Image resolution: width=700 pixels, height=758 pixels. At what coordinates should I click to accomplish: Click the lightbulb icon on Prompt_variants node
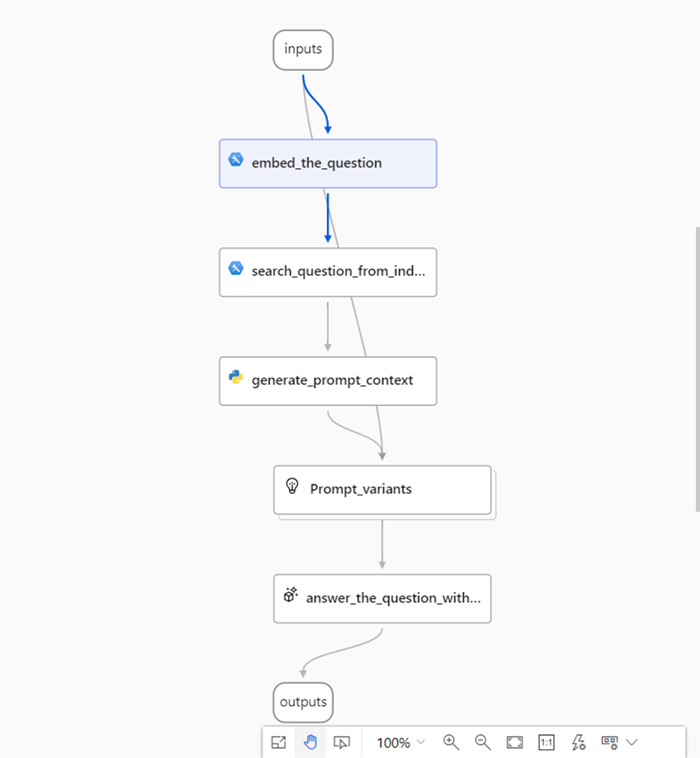pos(291,489)
